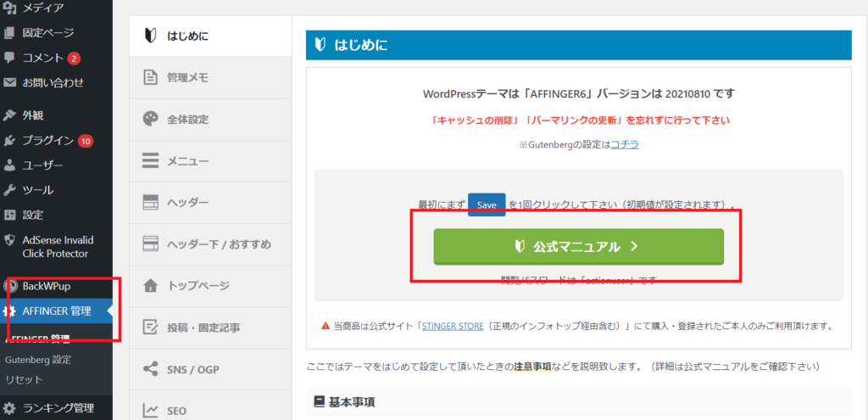
Task: Switch to the メニュー tab
Action: (210, 161)
